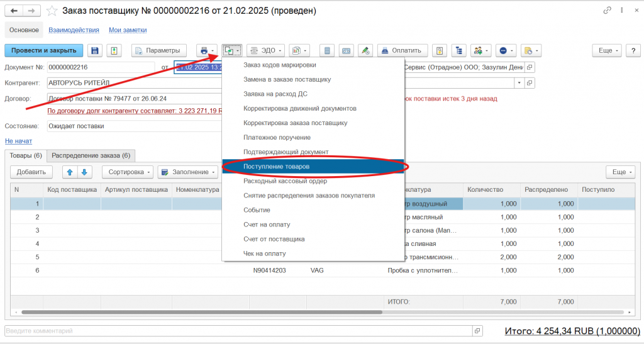Click the document structure tree icon
Viewport: 644px width, 344px height.
pos(458,50)
